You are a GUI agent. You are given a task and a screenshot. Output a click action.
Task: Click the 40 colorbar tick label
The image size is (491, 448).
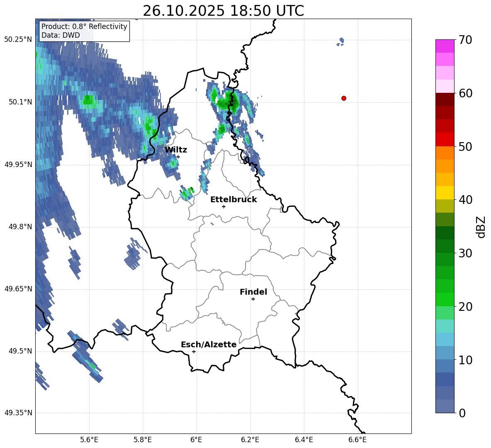[x=465, y=200]
